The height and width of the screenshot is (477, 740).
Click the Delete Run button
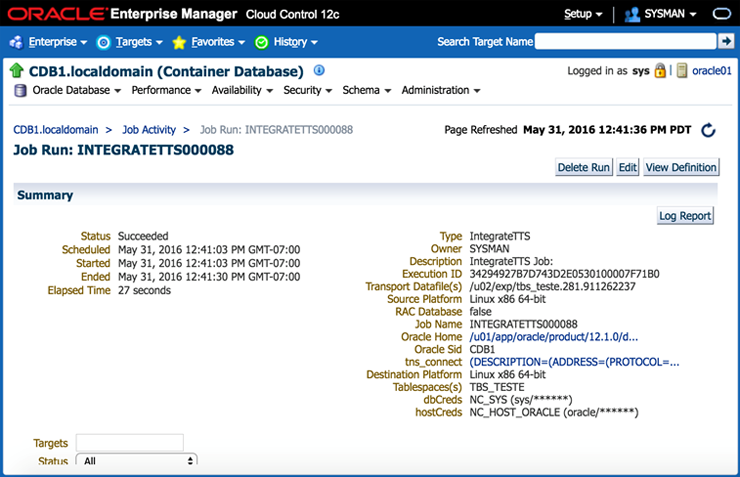tap(583, 167)
